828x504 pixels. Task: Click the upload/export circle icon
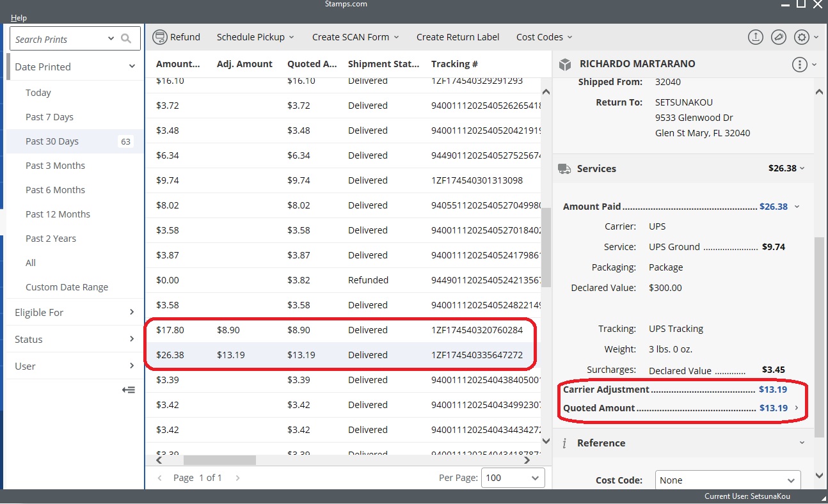(x=755, y=37)
